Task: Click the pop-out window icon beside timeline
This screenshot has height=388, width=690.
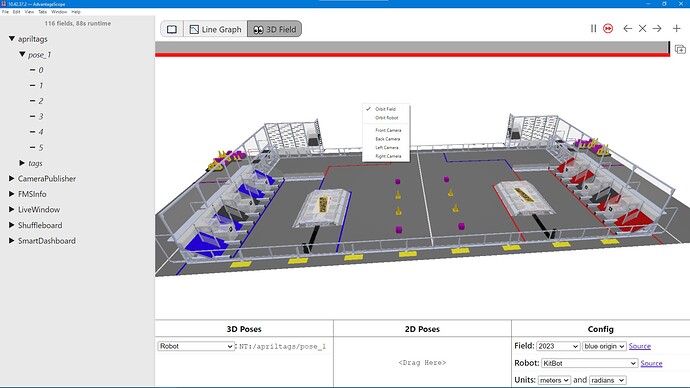Action: 680,49
